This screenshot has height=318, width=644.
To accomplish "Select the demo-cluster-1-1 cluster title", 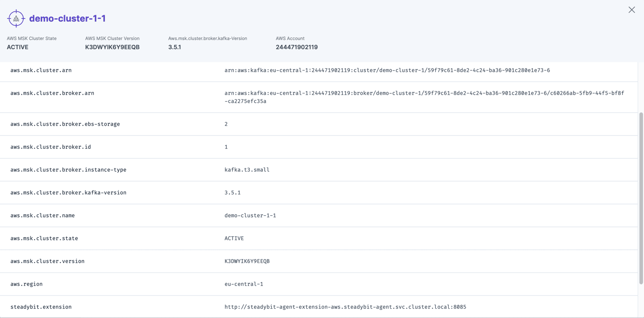I will (66, 18).
